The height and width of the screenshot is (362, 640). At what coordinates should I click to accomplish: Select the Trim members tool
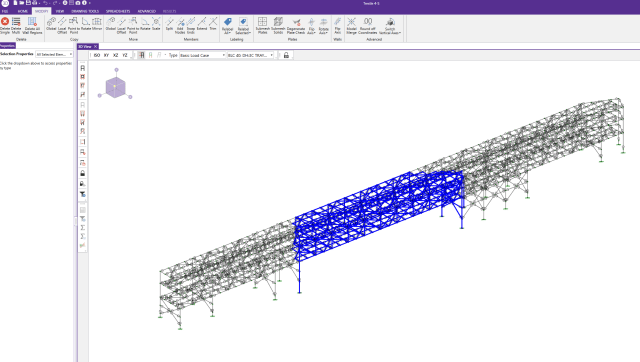tap(213, 24)
